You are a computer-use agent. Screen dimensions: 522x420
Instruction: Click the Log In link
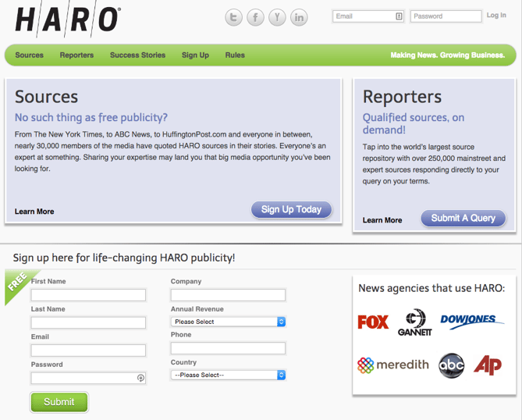coord(496,16)
